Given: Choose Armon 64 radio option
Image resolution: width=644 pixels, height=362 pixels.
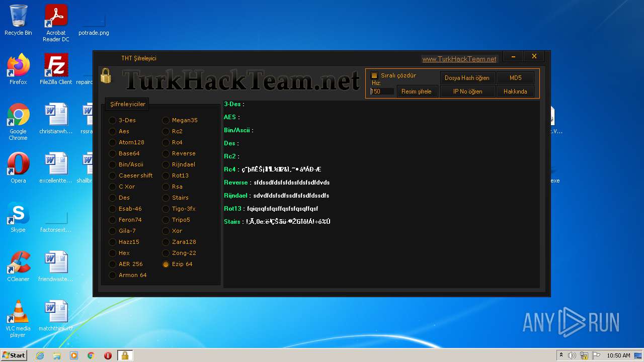Looking at the screenshot, I should pyautogui.click(x=112, y=275).
